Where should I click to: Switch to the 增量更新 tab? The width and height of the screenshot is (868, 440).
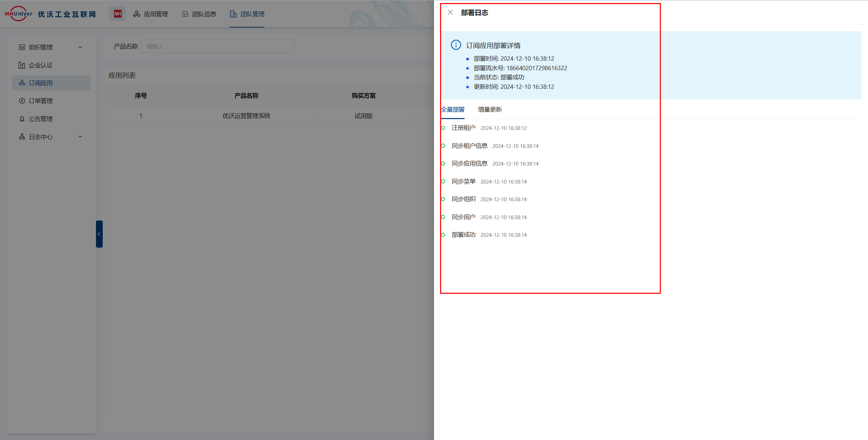click(x=490, y=110)
